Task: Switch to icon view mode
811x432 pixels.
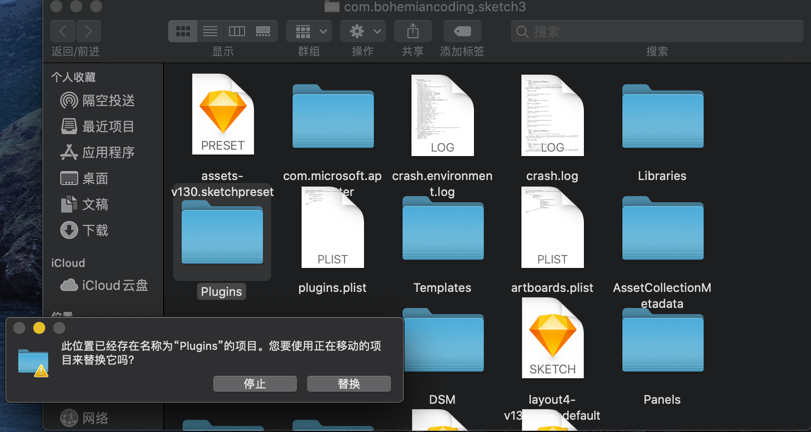Action: [183, 32]
